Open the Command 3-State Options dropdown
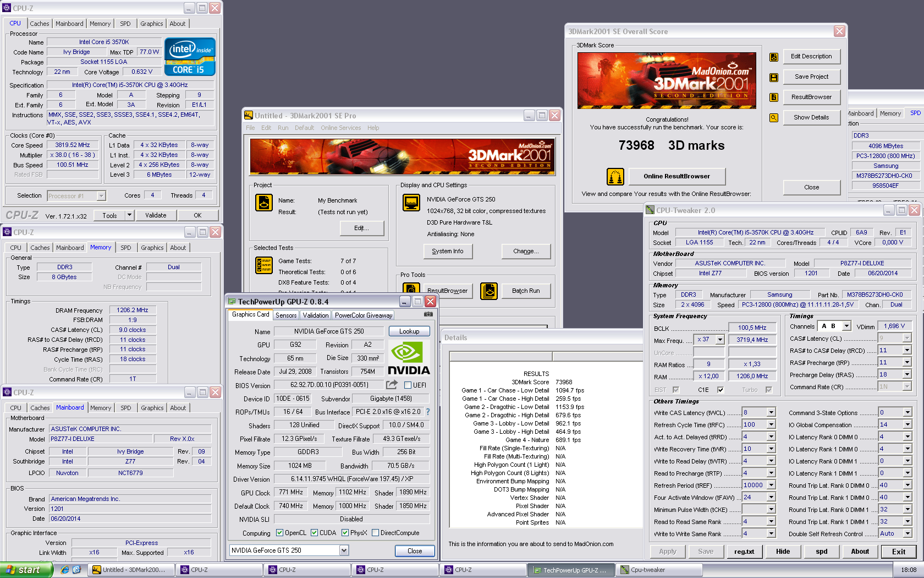Screen dimensions: 924x578 pyautogui.click(x=908, y=412)
